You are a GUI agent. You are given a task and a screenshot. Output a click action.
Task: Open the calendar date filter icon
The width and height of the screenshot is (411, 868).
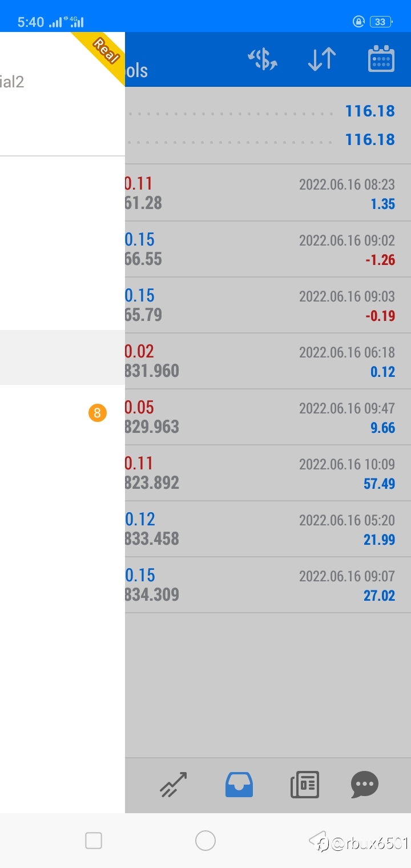click(381, 59)
